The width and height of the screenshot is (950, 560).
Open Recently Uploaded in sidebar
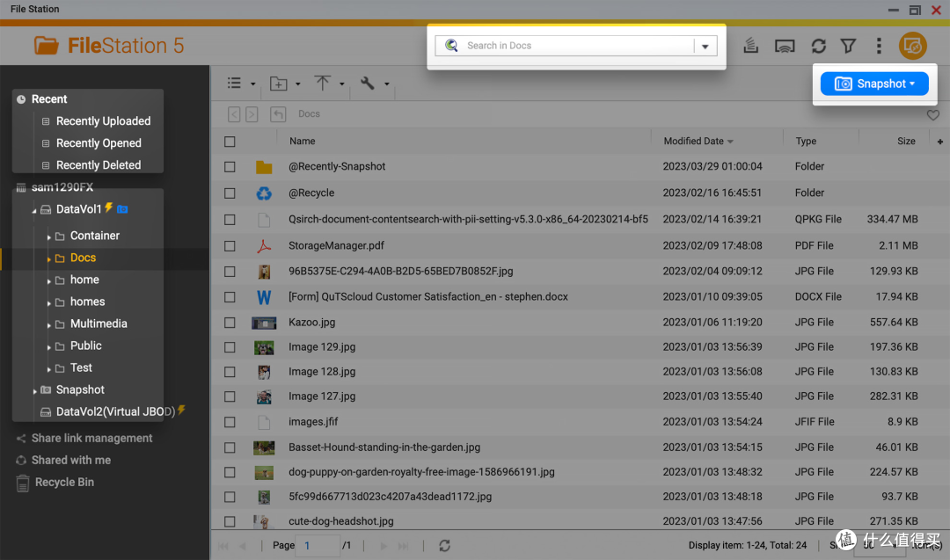103,121
